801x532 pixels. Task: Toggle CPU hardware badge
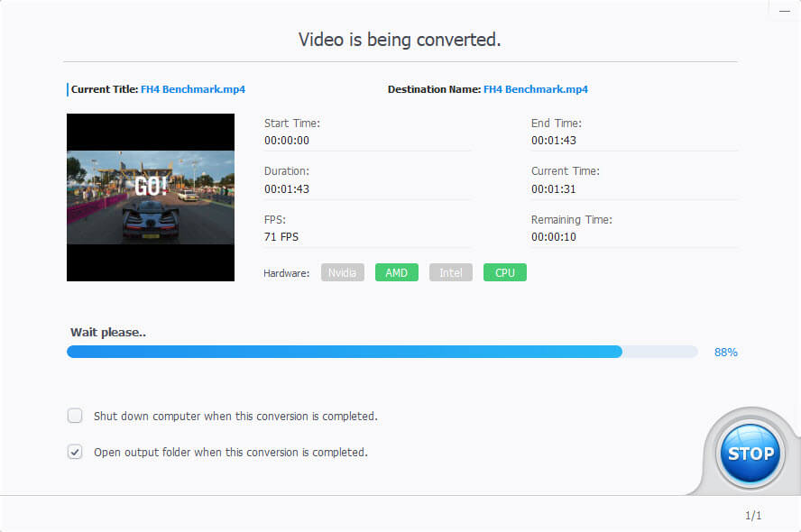(x=505, y=272)
